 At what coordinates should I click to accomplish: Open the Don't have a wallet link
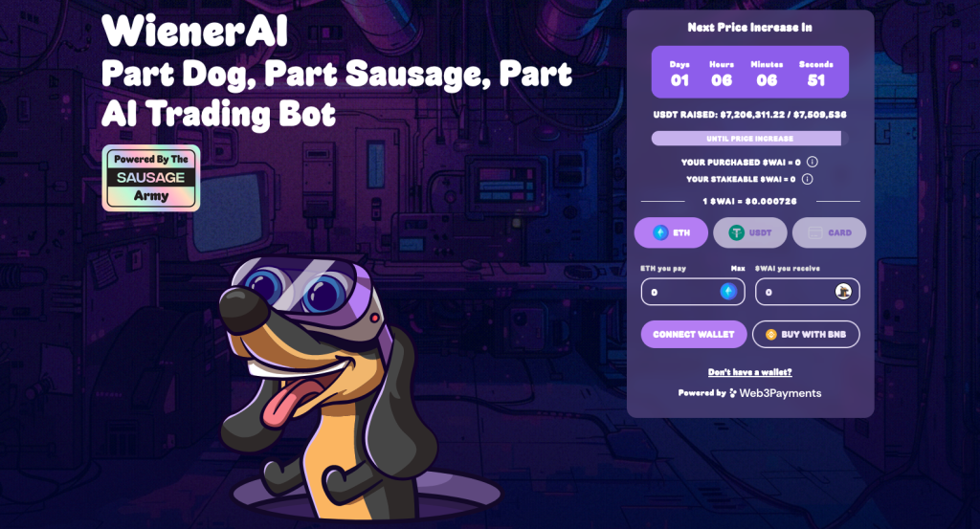[750, 372]
